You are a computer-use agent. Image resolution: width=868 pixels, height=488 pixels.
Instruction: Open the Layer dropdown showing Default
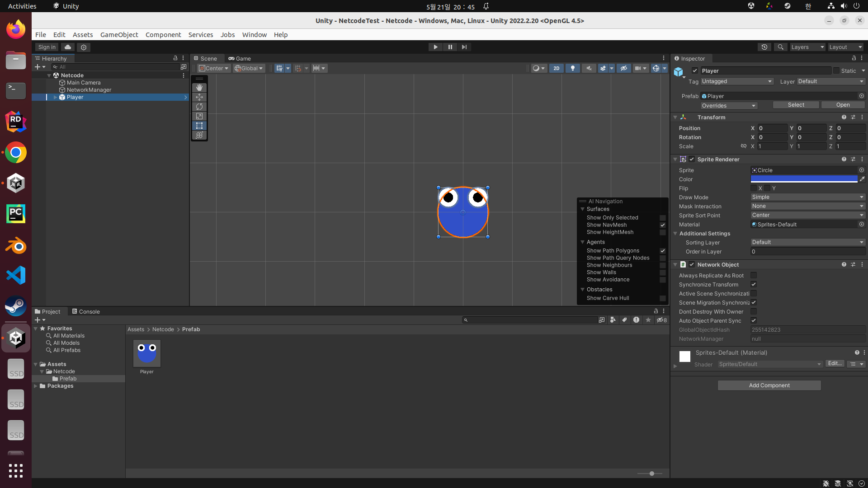(831, 81)
